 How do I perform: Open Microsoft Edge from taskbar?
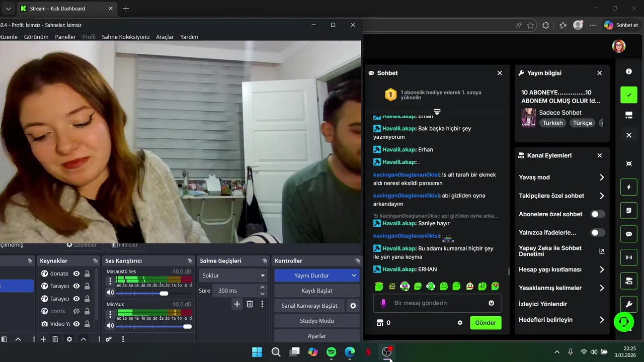pyautogui.click(x=350, y=352)
